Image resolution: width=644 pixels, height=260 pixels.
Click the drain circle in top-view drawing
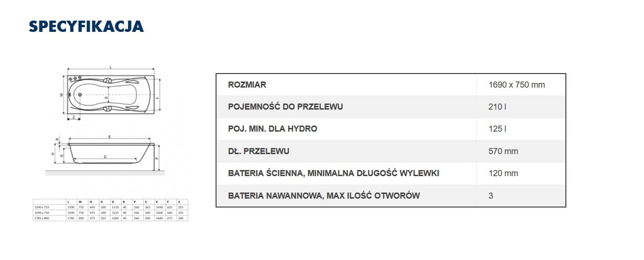(x=80, y=95)
